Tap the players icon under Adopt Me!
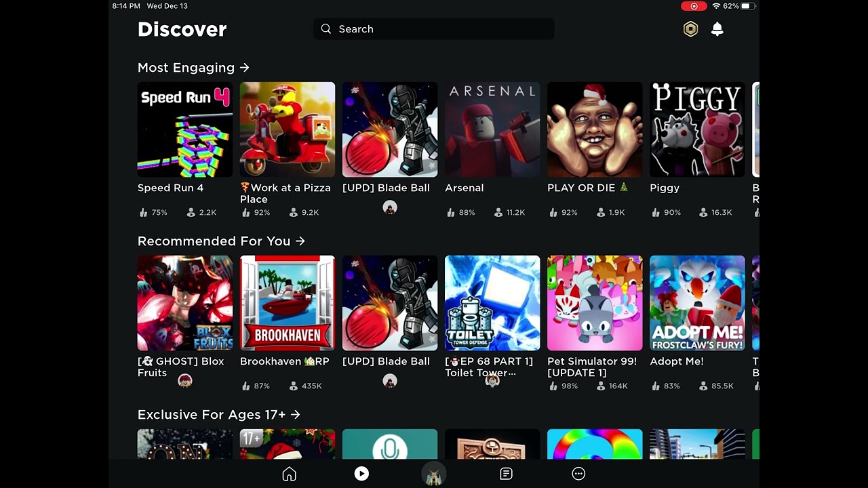Viewport: 868px width, 488px height. pos(703,386)
